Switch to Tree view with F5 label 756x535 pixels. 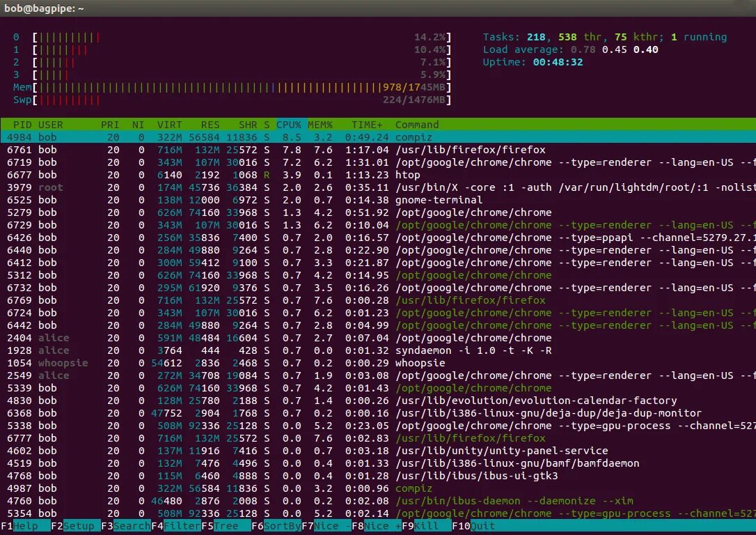232,526
